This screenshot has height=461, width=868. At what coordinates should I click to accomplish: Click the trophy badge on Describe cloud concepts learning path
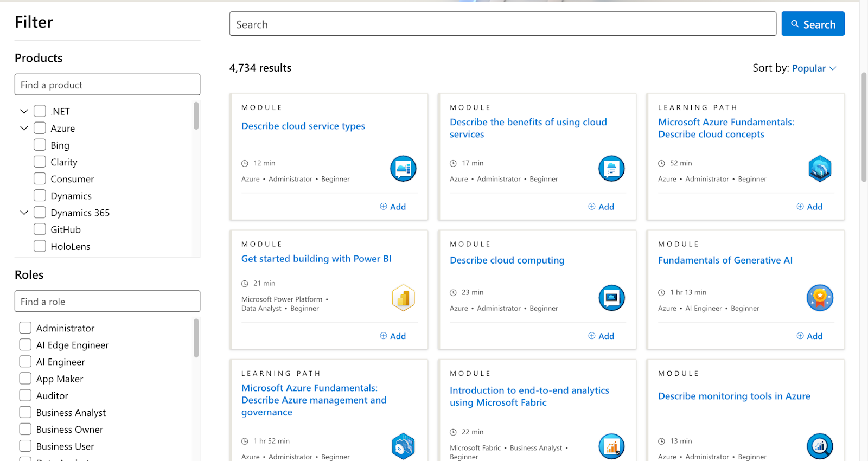tap(820, 169)
